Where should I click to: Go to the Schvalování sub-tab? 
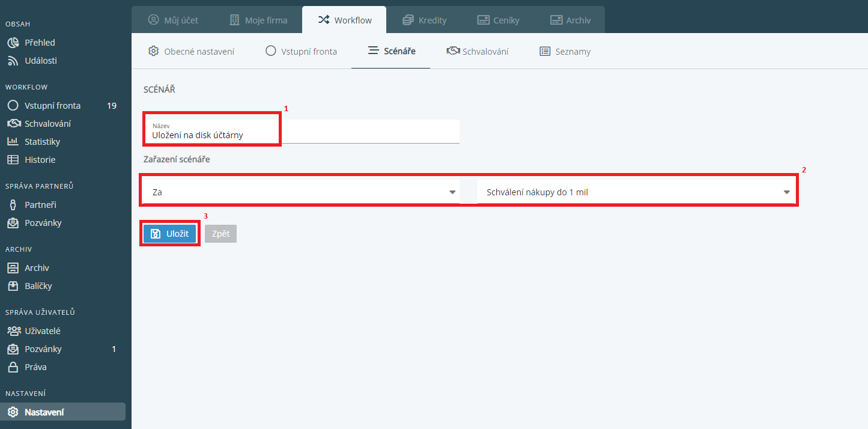point(478,52)
